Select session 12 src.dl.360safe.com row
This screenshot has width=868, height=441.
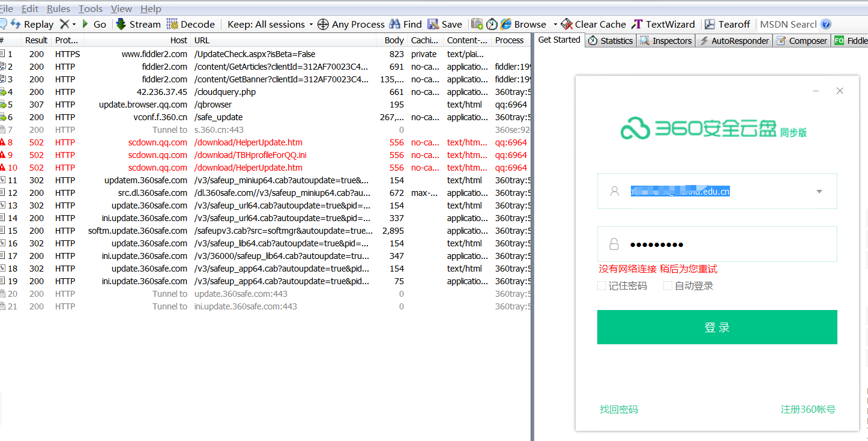(x=265, y=193)
